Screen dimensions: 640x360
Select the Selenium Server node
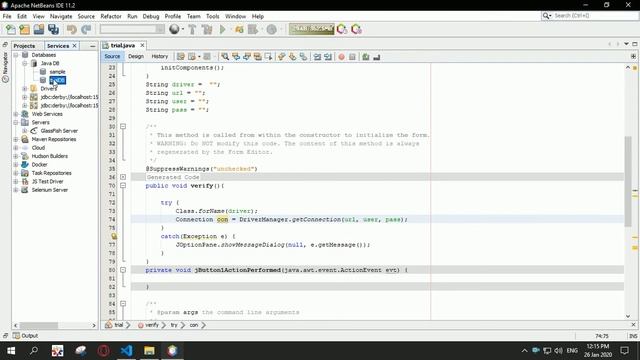(x=49, y=190)
